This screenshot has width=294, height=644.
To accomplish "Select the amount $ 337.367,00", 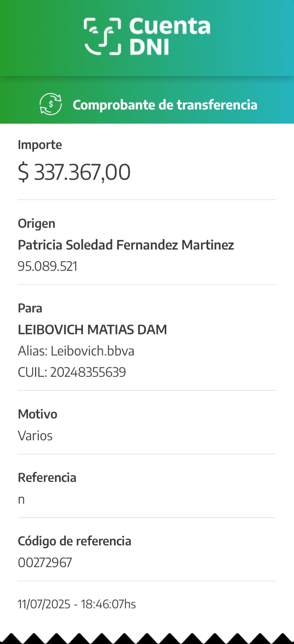I will click(74, 172).
